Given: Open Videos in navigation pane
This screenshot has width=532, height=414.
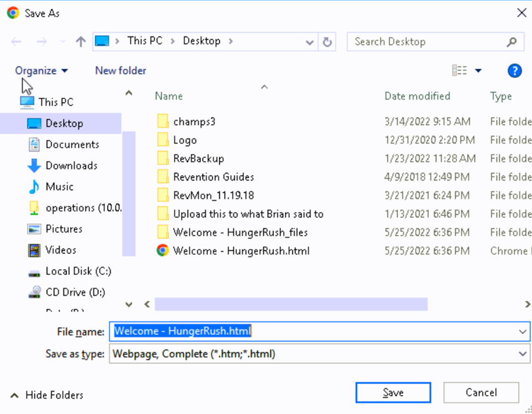Looking at the screenshot, I should [x=61, y=250].
